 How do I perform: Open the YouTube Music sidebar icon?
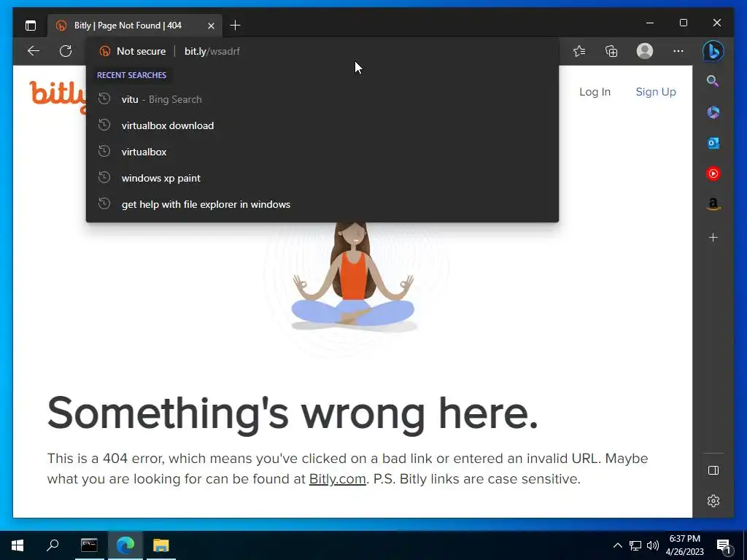(x=713, y=174)
